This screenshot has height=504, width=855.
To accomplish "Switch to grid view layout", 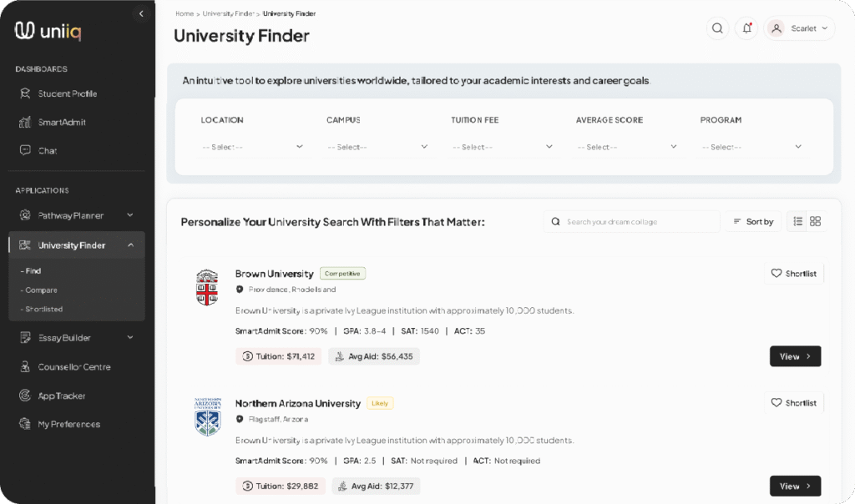I will pos(815,221).
